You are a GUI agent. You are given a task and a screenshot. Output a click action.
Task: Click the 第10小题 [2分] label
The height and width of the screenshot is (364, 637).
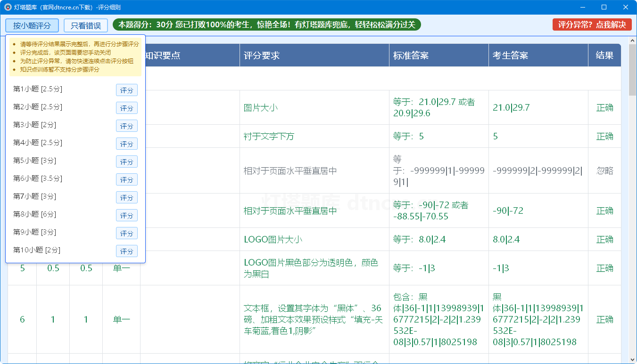[x=37, y=250]
